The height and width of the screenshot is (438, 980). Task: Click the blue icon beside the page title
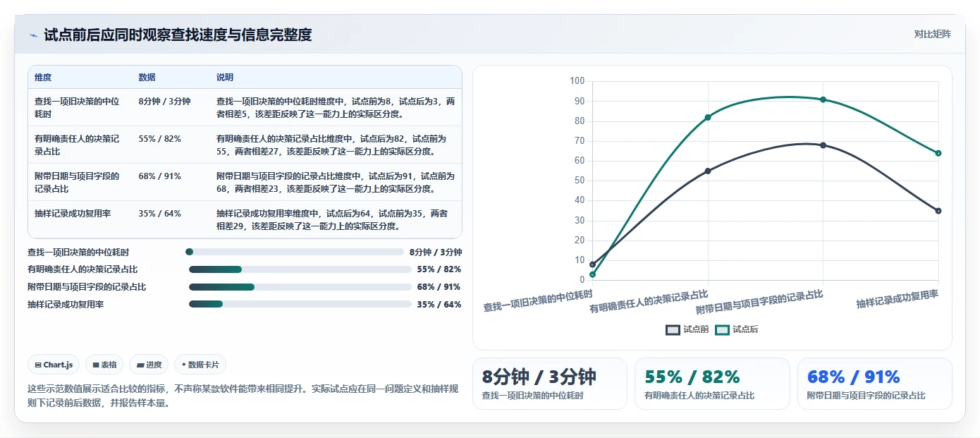tap(34, 35)
